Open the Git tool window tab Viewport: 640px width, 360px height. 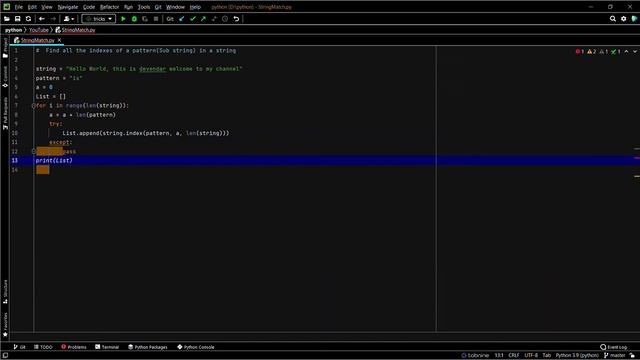point(19,347)
